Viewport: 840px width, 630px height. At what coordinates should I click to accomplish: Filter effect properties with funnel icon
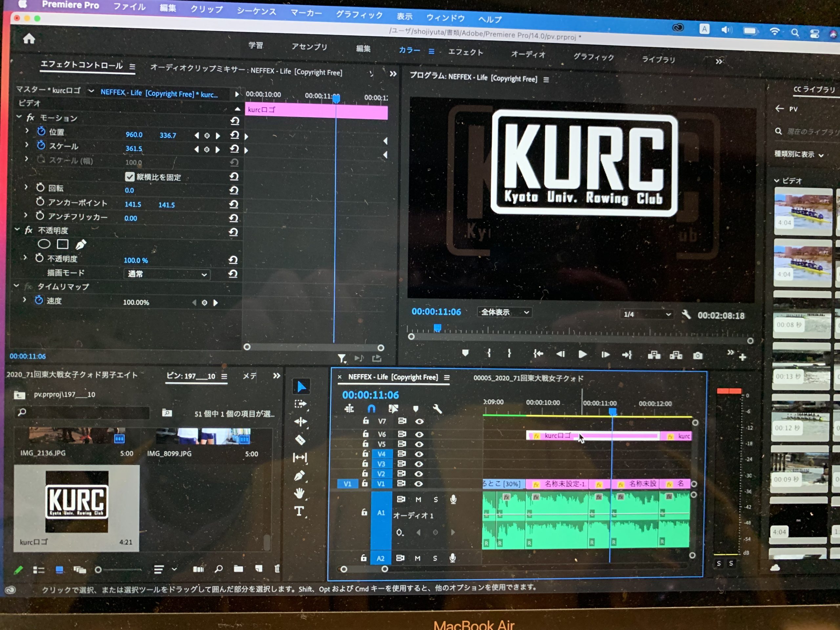pyautogui.click(x=342, y=358)
